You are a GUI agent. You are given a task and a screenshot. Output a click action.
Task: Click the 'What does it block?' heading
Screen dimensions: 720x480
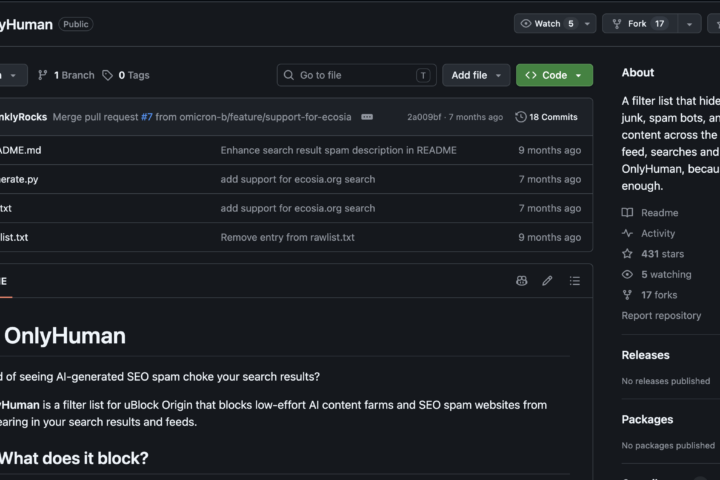click(74, 458)
